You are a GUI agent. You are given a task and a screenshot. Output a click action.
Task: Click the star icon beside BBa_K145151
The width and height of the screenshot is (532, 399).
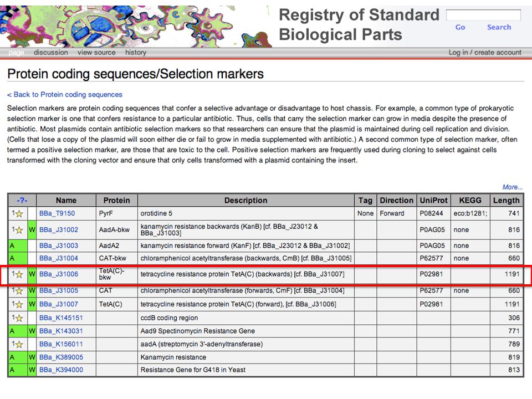[x=19, y=318]
